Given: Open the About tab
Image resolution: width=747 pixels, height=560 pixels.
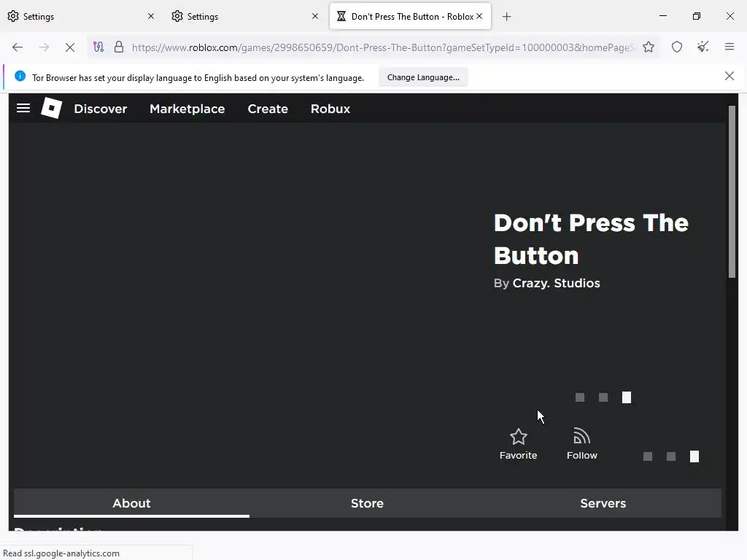Looking at the screenshot, I should click(x=131, y=503).
